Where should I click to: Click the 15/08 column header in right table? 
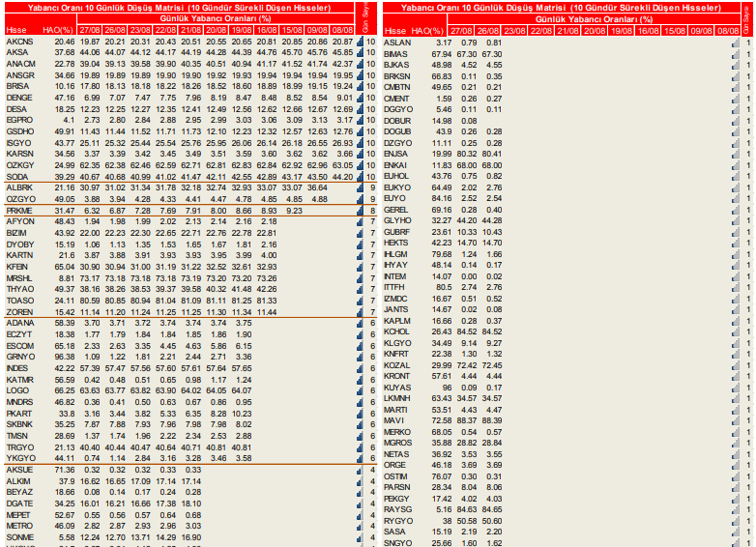click(x=675, y=31)
